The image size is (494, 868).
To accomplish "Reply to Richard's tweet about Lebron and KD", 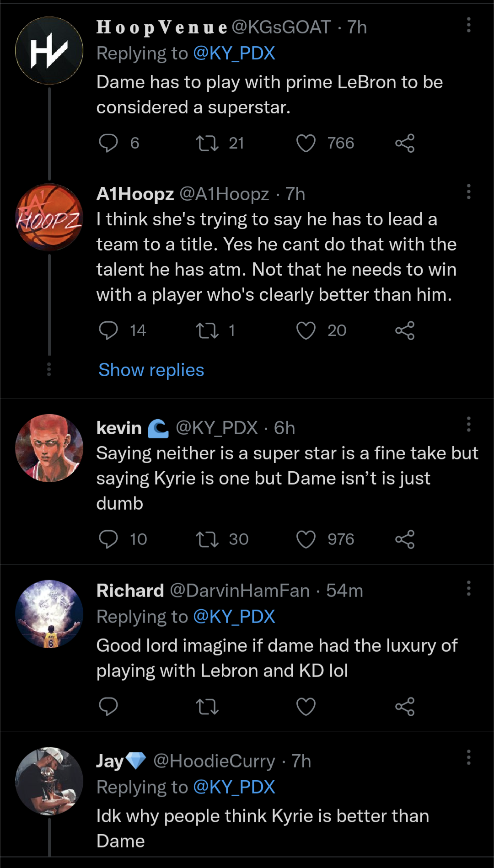I will pos(108,707).
